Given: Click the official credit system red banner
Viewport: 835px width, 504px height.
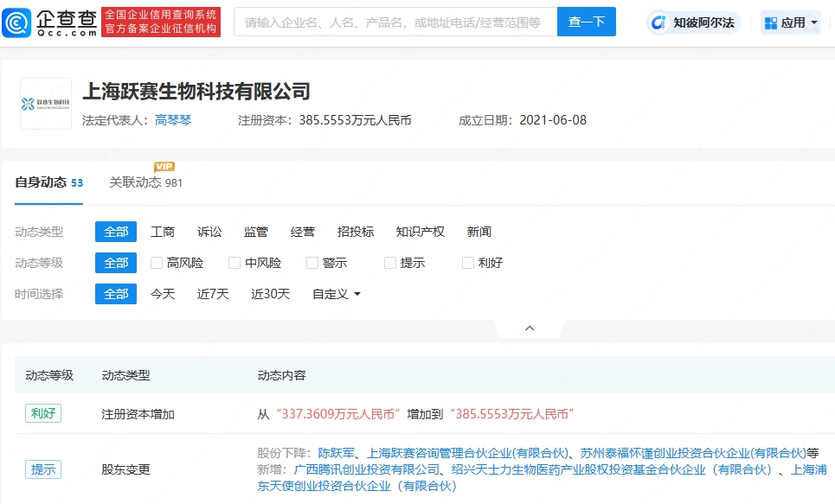Looking at the screenshot, I should tap(161, 22).
